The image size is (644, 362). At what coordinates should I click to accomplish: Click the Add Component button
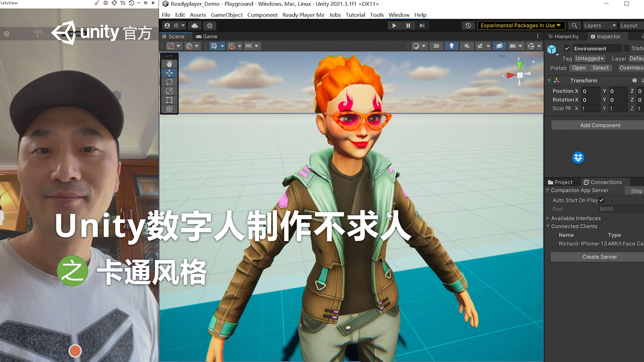coord(600,125)
